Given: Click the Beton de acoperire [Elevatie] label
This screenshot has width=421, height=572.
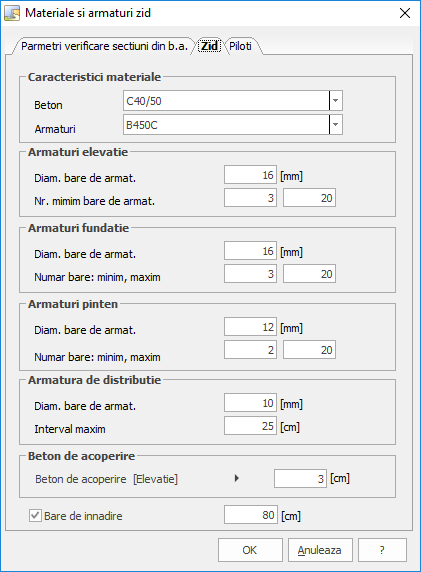Looking at the screenshot, I should [106, 479].
